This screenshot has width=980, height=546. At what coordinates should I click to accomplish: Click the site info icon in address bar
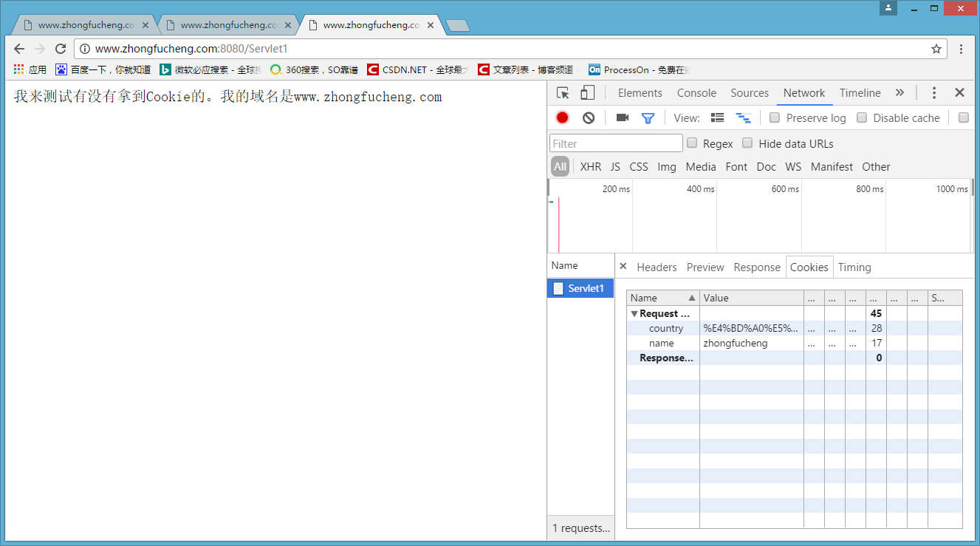[85, 49]
